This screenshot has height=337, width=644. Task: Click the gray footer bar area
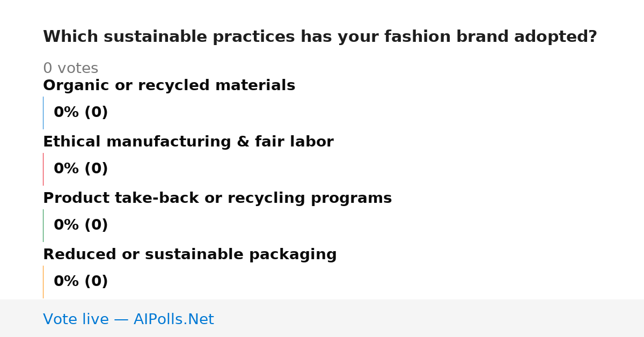[322, 318]
